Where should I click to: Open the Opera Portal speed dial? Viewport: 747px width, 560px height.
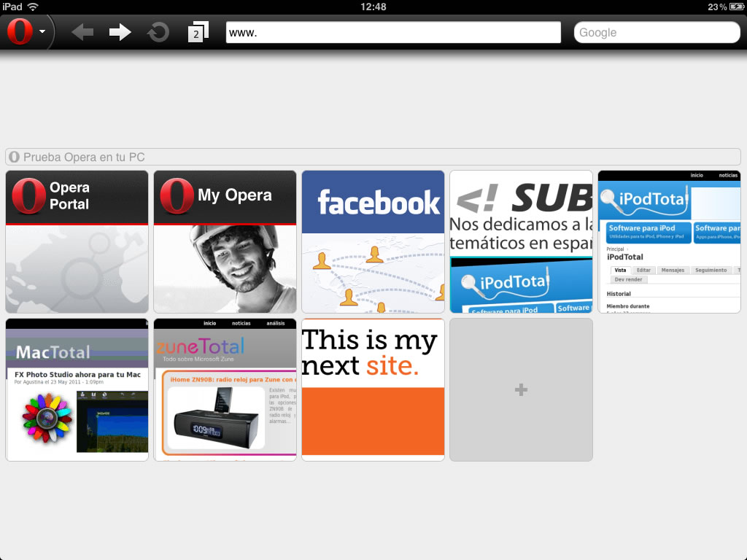77,242
